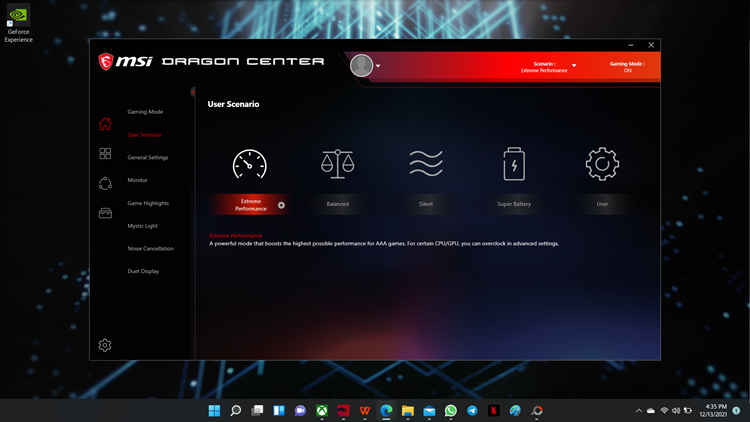Select the User gear scenario icon
750x422 pixels.
(602, 164)
